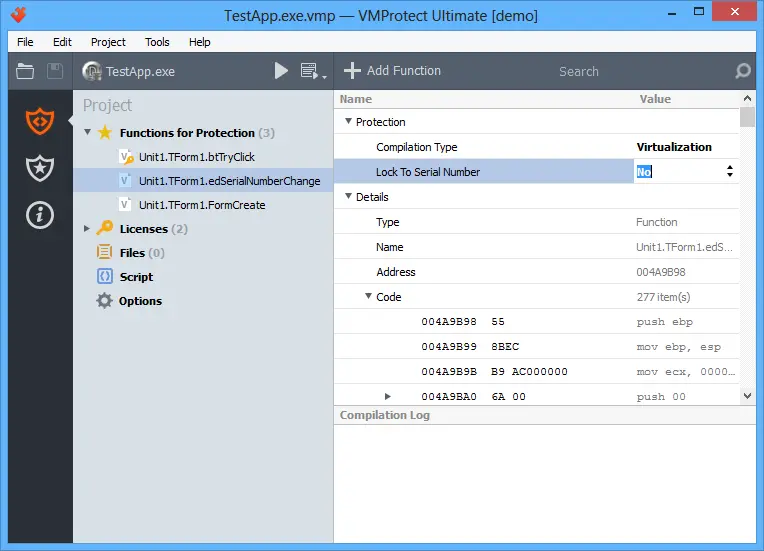
Task: Click the properties scrollbar down arrow
Action: pos(747,396)
